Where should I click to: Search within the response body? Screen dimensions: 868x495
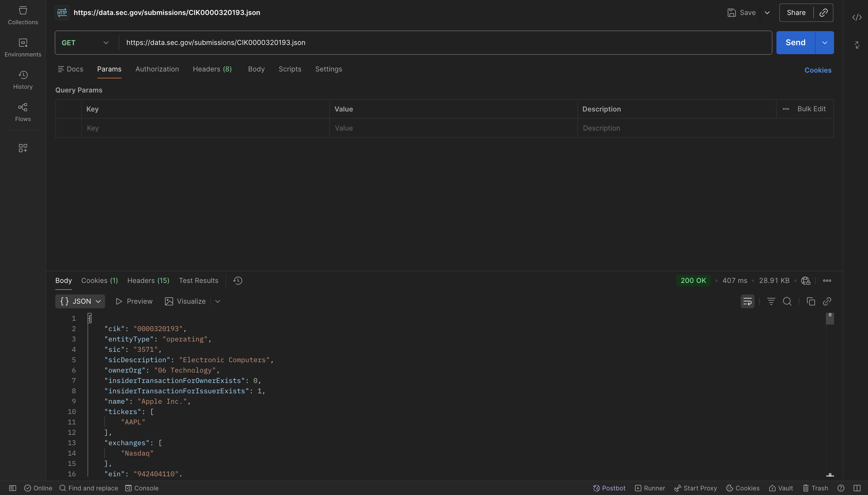tap(787, 301)
